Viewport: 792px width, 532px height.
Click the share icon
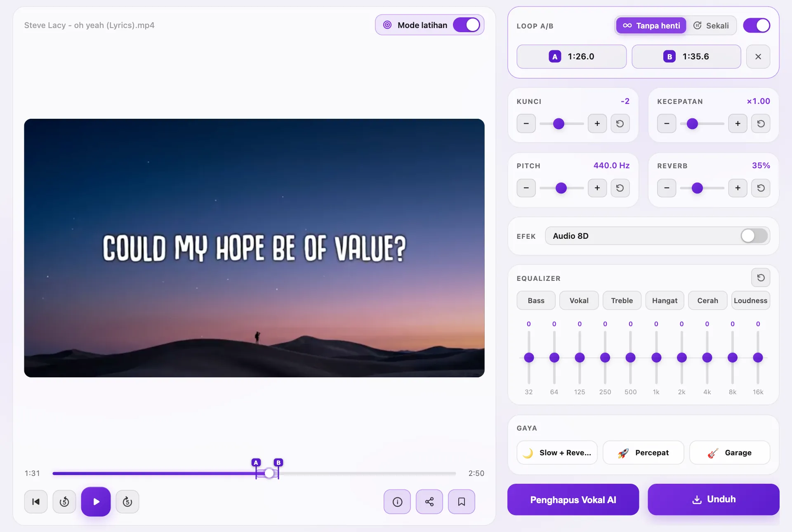[x=429, y=501]
